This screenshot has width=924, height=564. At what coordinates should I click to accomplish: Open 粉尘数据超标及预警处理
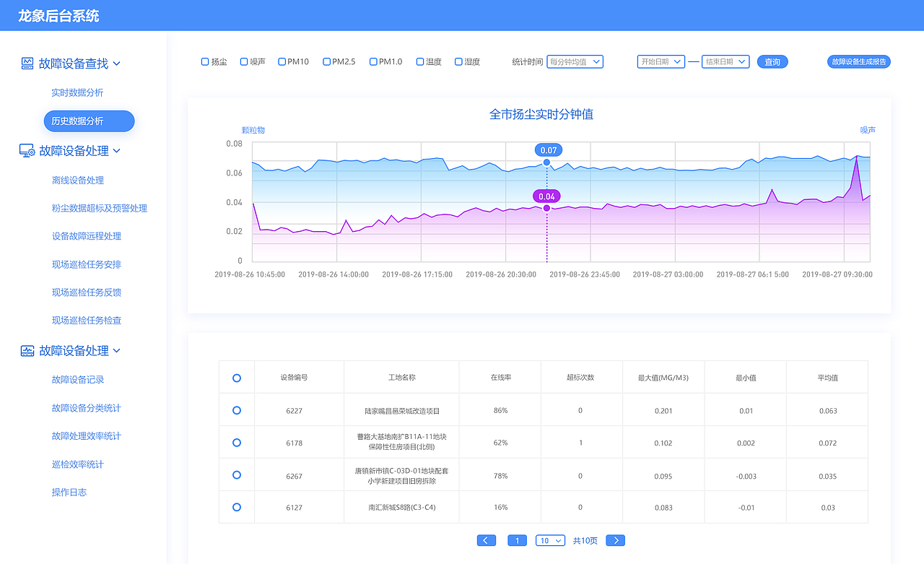click(100, 209)
